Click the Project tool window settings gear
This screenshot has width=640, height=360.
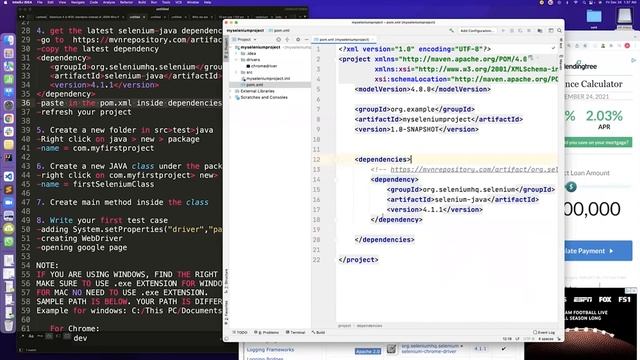298,40
